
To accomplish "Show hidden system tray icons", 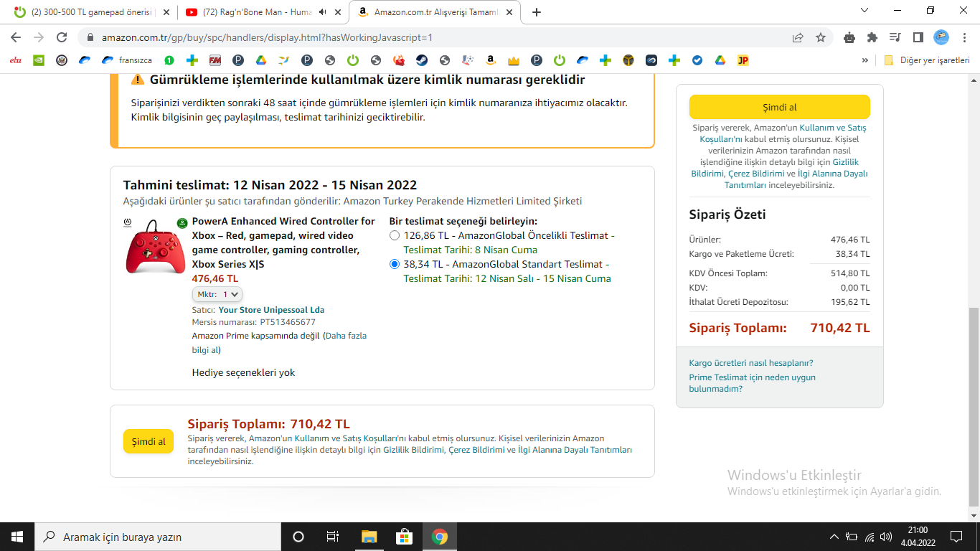I will [834, 537].
